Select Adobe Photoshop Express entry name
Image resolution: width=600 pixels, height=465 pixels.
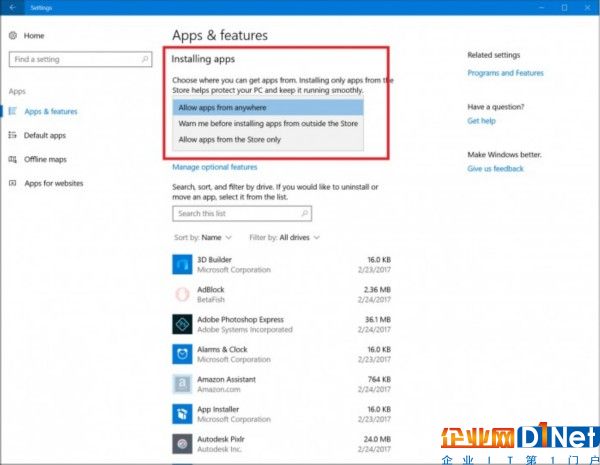(240, 320)
